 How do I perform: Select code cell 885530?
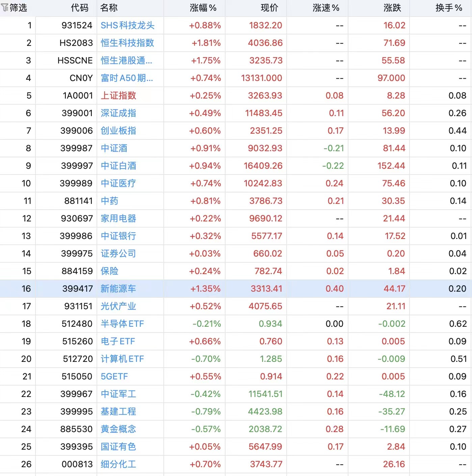[x=76, y=429]
